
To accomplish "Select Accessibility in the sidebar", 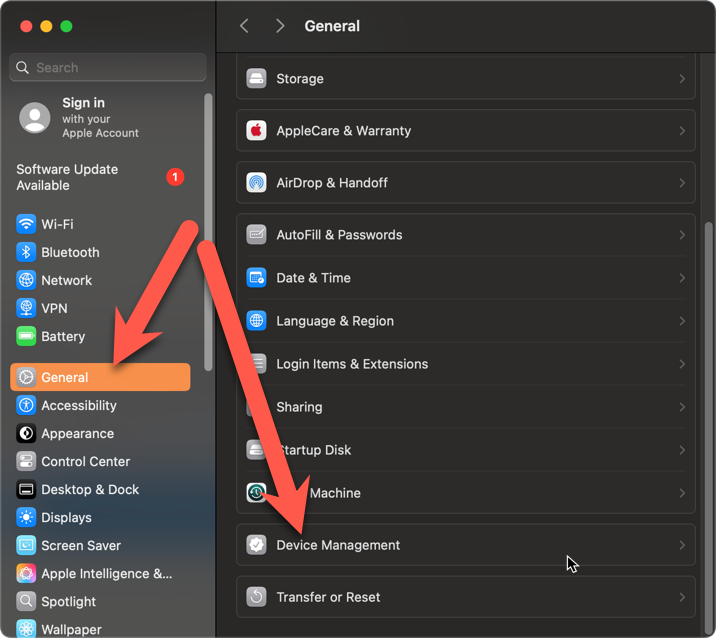I will [78, 406].
